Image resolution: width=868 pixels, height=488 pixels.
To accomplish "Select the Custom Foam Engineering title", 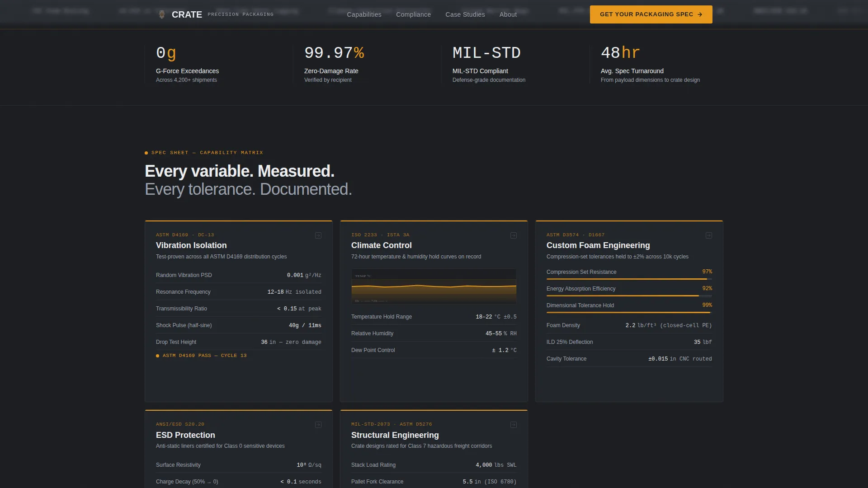I will click(x=598, y=245).
